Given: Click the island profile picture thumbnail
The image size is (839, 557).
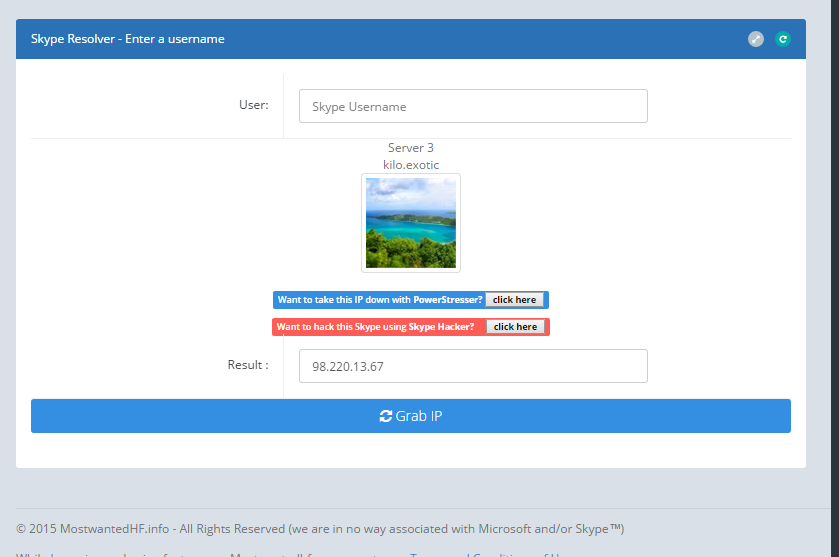Looking at the screenshot, I should 411,223.
